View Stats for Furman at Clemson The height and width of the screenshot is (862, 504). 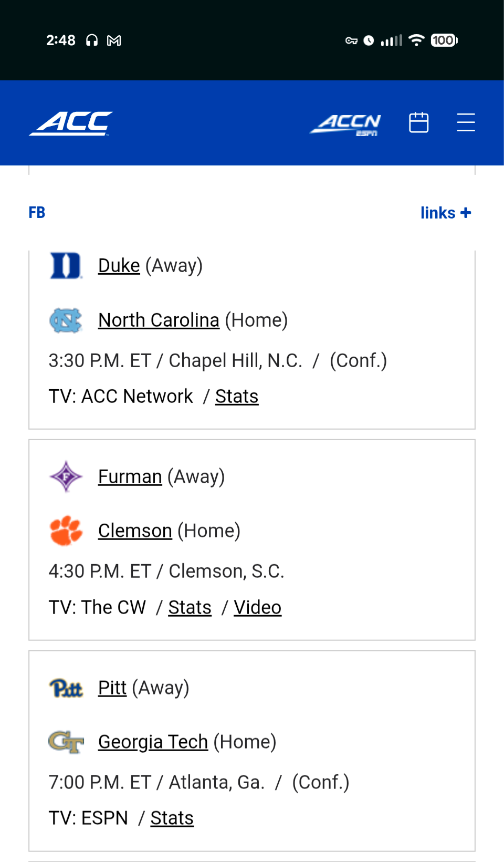pyautogui.click(x=190, y=608)
